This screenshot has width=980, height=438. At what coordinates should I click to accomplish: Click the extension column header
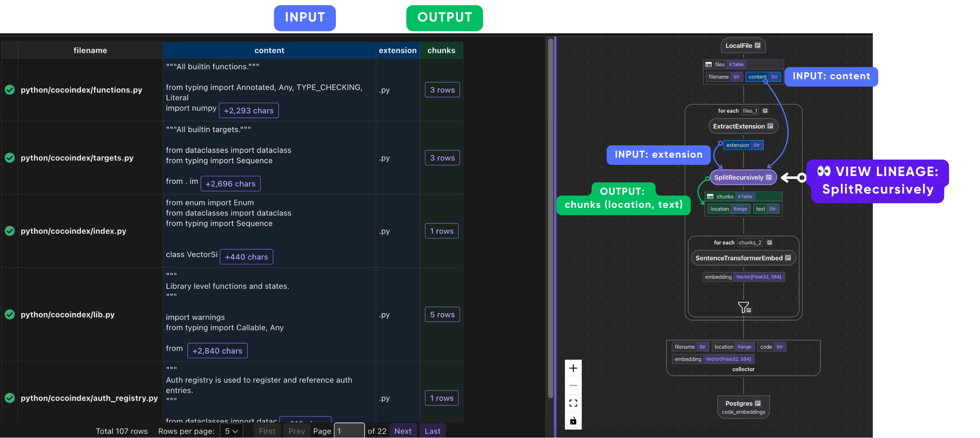click(398, 51)
